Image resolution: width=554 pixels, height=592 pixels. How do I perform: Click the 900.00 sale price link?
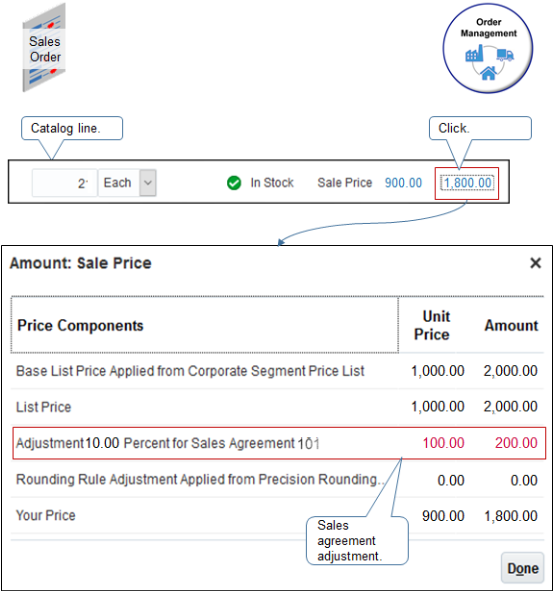coord(403,183)
